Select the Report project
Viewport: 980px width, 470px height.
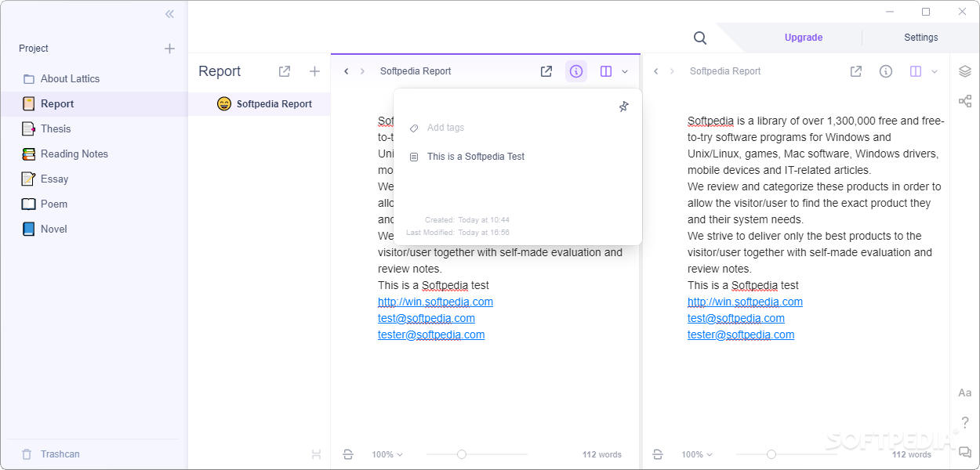pos(94,103)
